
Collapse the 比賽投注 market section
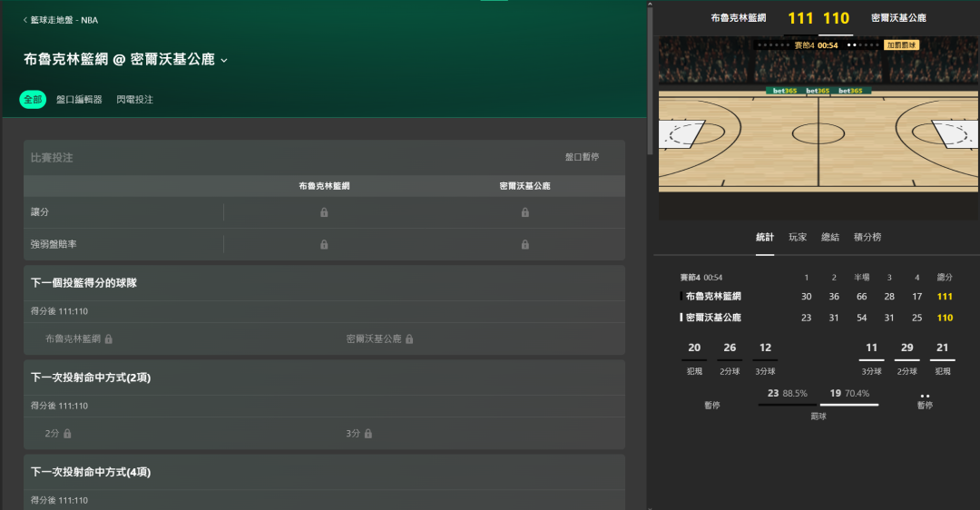tap(324, 158)
